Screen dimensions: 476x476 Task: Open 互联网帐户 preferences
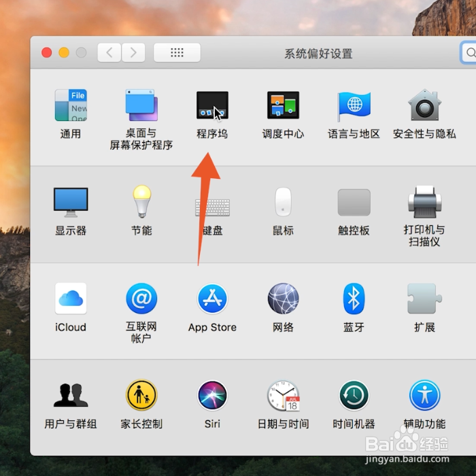click(x=141, y=299)
